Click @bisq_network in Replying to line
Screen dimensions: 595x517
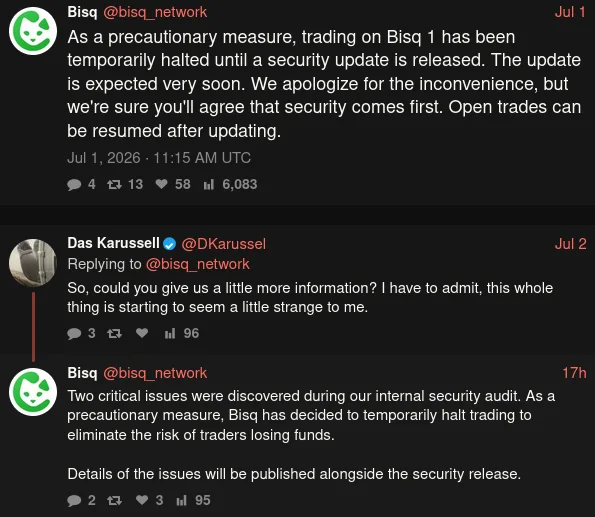(x=198, y=264)
